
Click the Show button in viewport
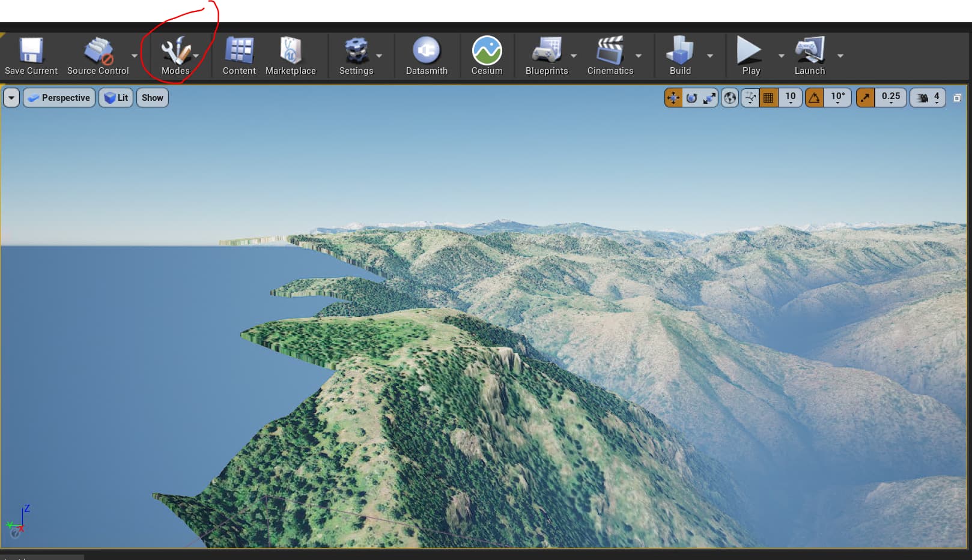153,98
